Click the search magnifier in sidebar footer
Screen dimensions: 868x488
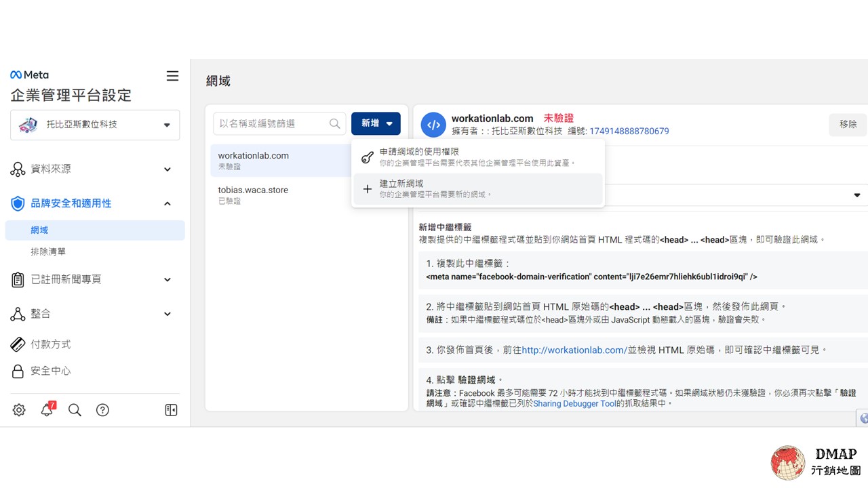(75, 410)
